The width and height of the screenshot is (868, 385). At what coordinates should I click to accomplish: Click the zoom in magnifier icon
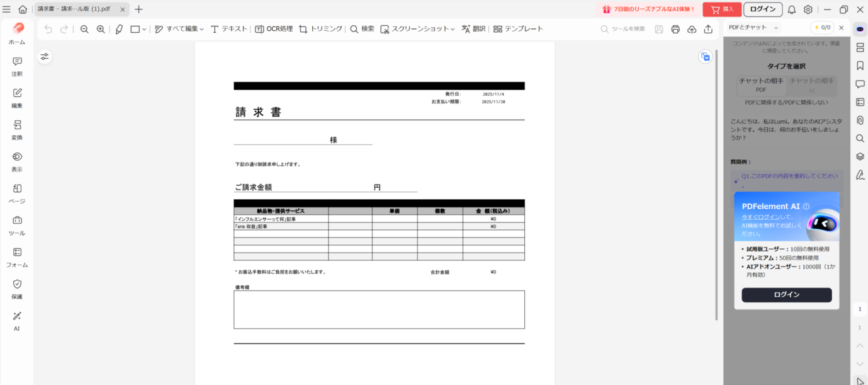101,29
